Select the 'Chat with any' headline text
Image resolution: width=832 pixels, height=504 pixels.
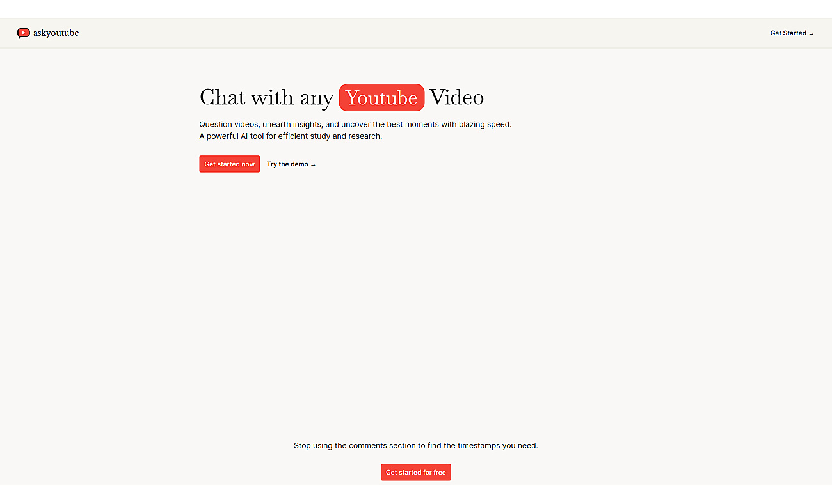(x=267, y=98)
